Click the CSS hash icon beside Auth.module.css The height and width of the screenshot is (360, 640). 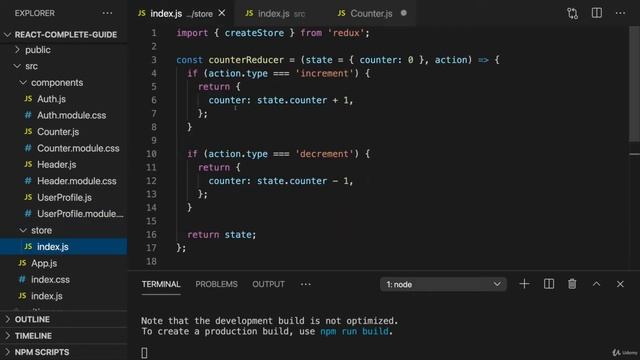[28, 115]
